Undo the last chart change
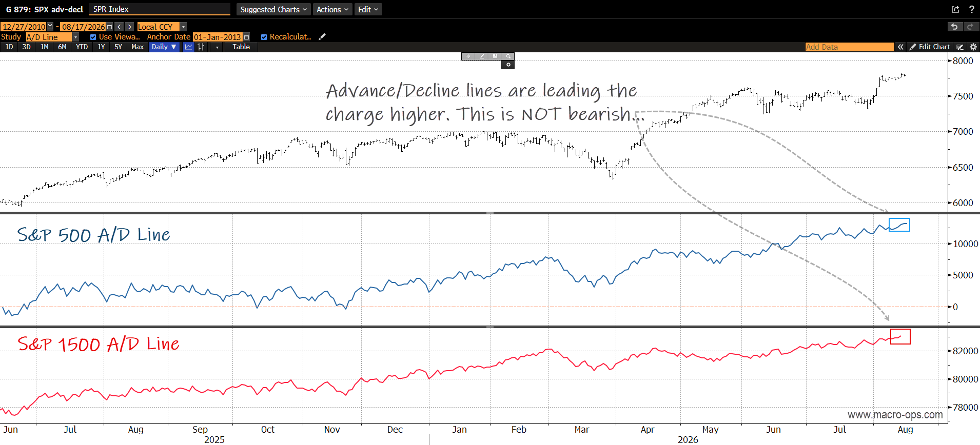980x445 pixels. point(954,27)
